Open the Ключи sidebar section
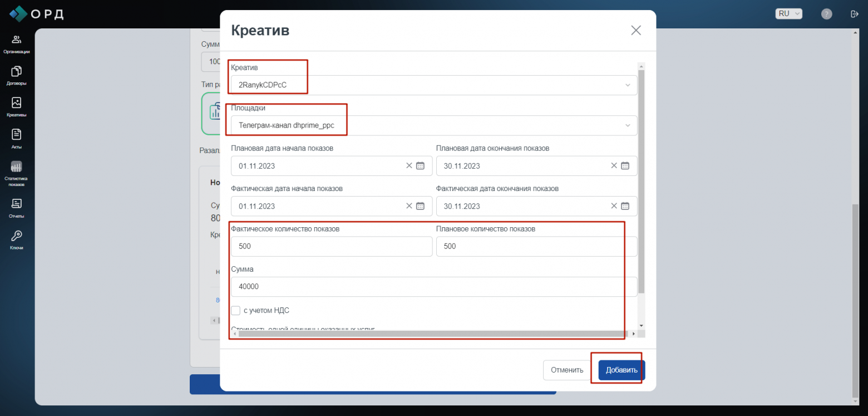868x416 pixels. (x=16, y=240)
